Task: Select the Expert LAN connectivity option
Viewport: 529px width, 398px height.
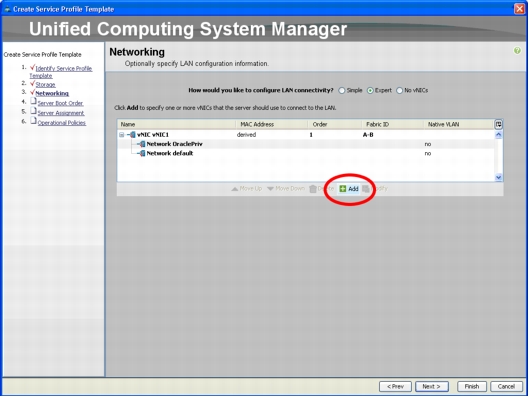Action: pos(370,91)
